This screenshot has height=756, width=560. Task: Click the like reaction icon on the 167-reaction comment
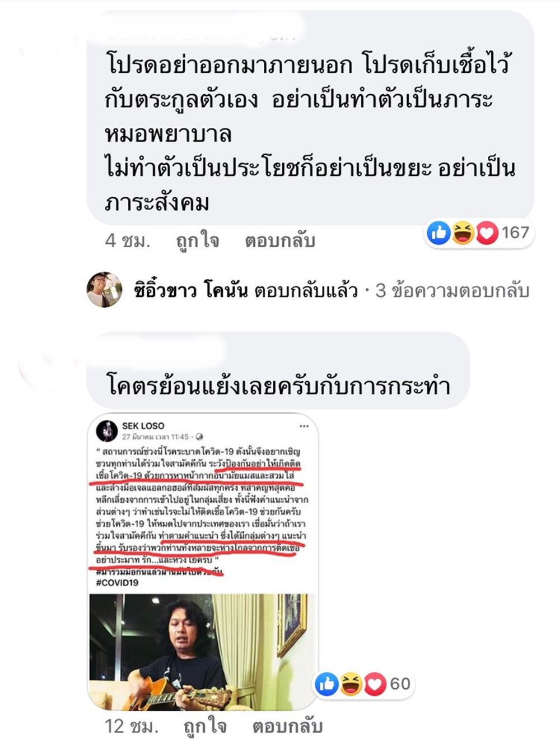[x=439, y=233]
